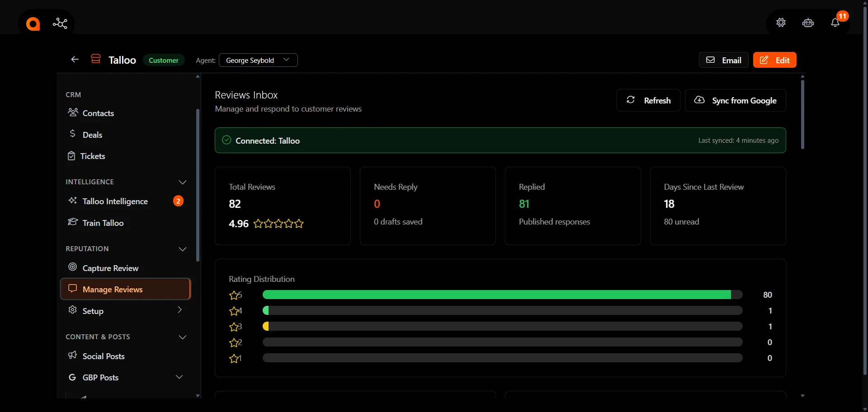The height and width of the screenshot is (412, 868).
Task: Click the Refresh button
Action: pos(648,100)
